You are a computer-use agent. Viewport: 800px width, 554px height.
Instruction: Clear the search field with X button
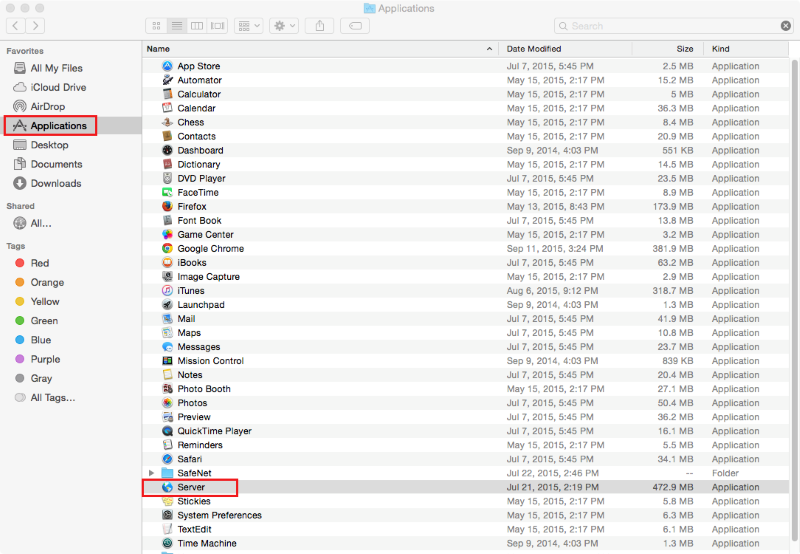click(786, 26)
